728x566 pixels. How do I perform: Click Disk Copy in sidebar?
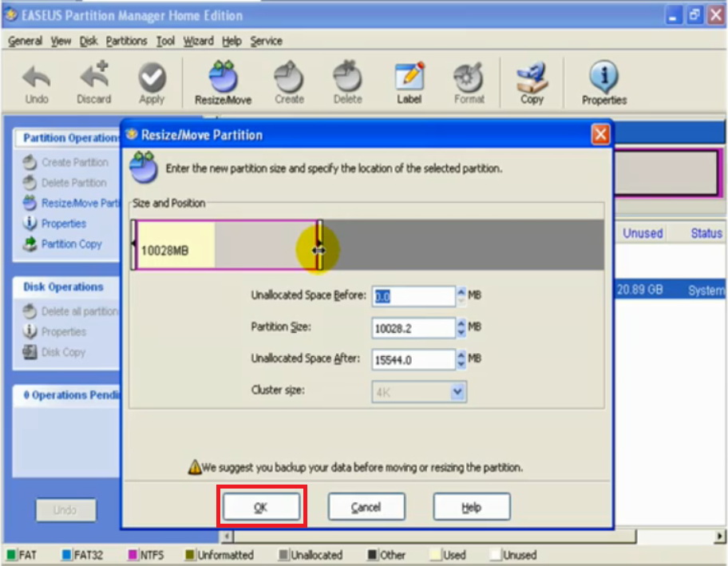[54, 352]
